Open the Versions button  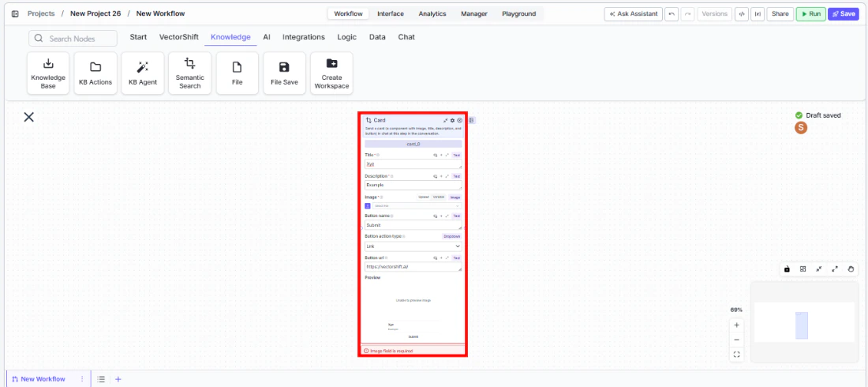715,14
